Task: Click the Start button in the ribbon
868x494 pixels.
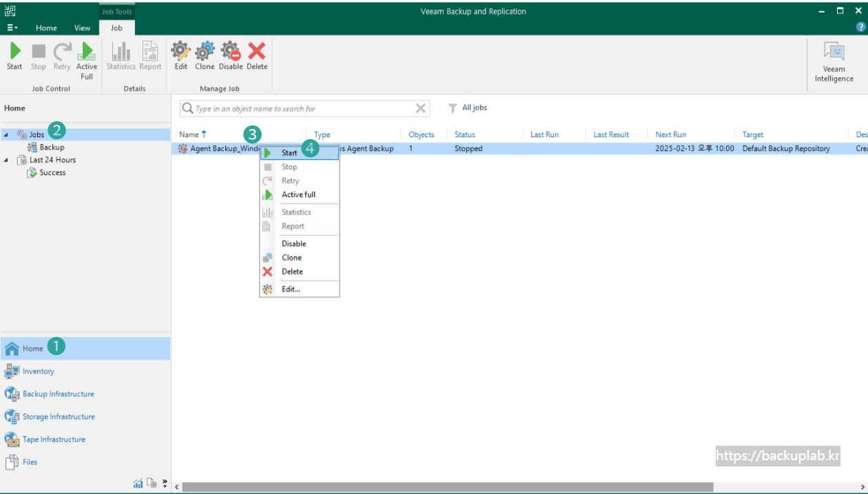Action: [x=14, y=56]
